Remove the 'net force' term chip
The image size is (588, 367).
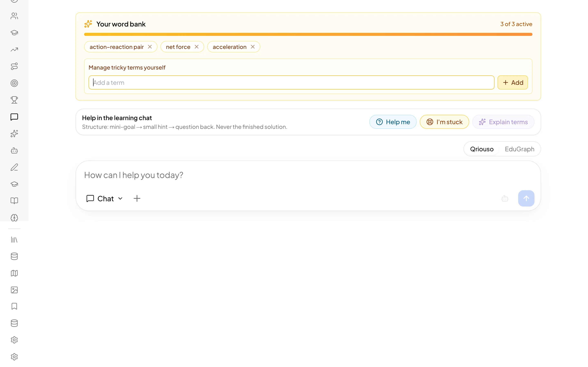point(197,47)
